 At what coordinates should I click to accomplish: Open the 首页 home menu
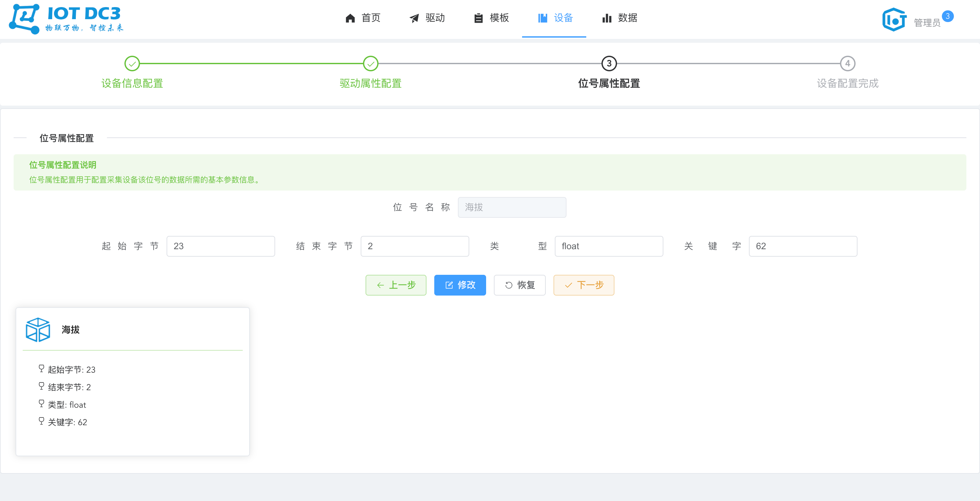point(363,18)
